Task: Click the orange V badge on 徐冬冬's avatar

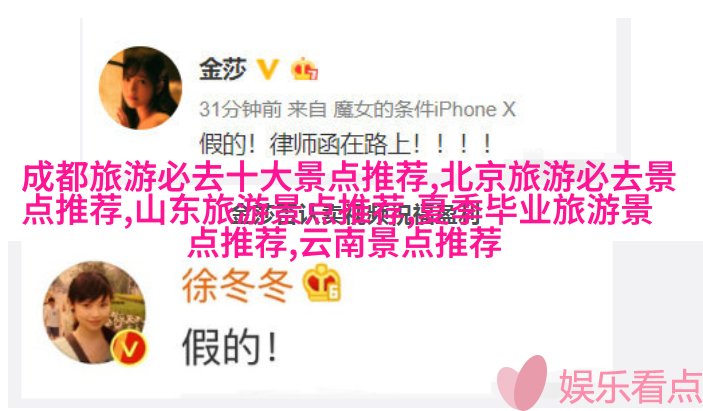Action: pyautogui.click(x=129, y=347)
